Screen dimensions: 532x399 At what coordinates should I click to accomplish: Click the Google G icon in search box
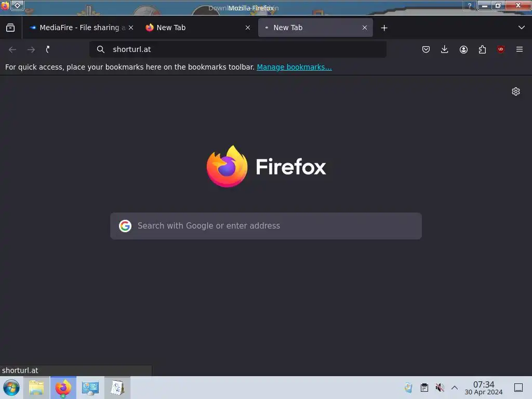coord(125,226)
